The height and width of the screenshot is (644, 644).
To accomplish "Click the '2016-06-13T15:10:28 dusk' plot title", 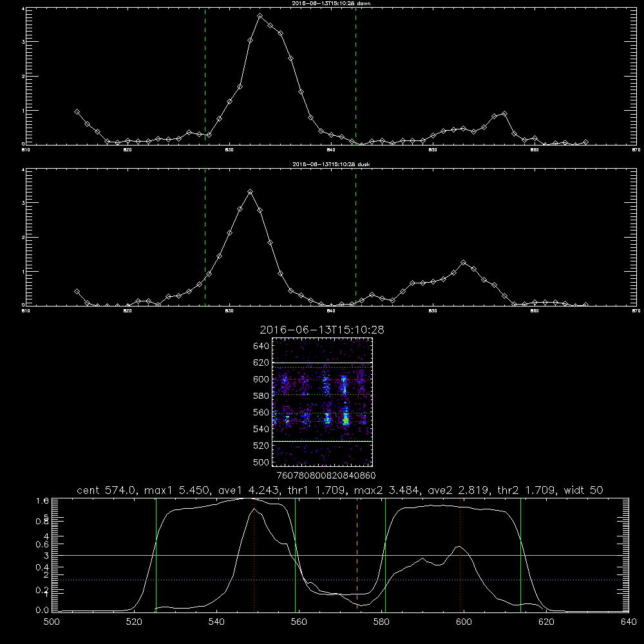I will point(332,164).
